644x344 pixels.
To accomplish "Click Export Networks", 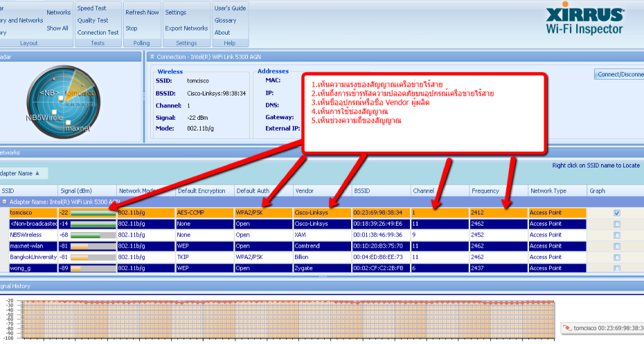I will (x=186, y=28).
